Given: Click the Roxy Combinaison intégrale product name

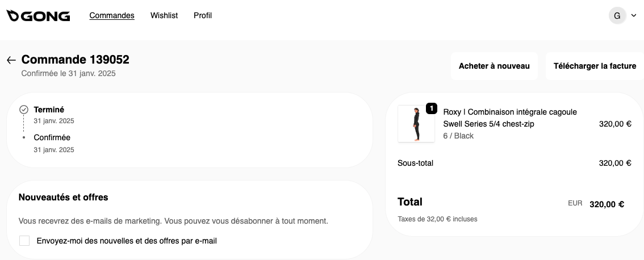Looking at the screenshot, I should [x=509, y=118].
